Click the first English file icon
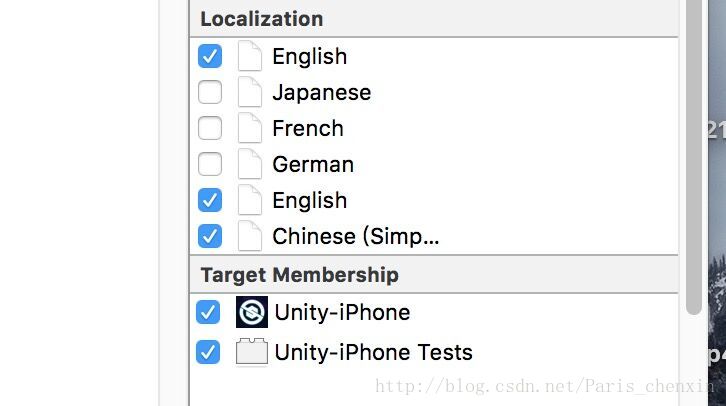Screen dimensions: 726x406 click(x=250, y=57)
